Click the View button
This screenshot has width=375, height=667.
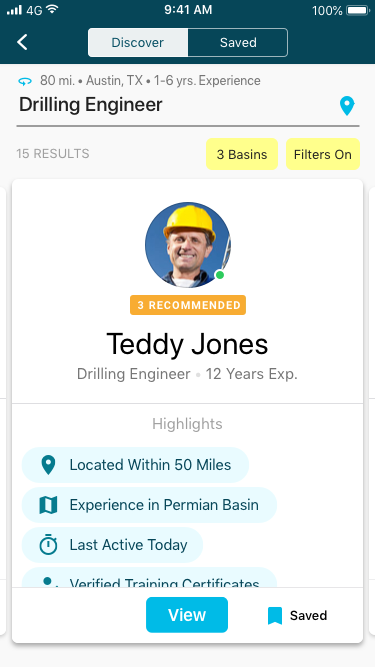click(x=187, y=615)
